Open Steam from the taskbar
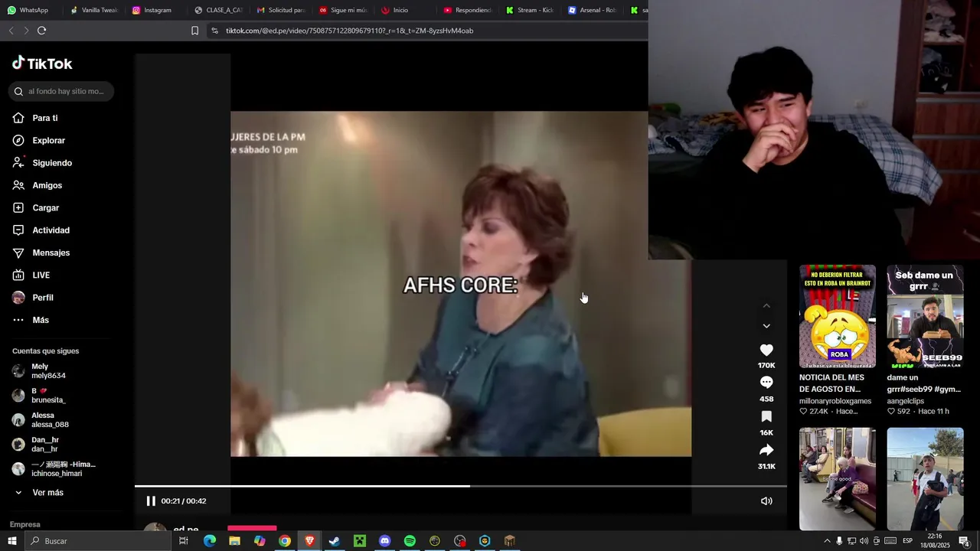 pyautogui.click(x=335, y=541)
